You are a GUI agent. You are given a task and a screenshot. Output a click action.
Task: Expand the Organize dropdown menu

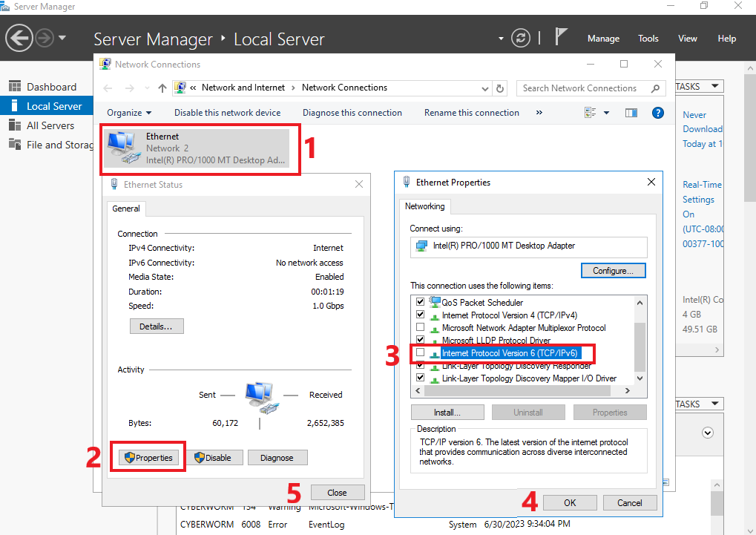click(128, 113)
